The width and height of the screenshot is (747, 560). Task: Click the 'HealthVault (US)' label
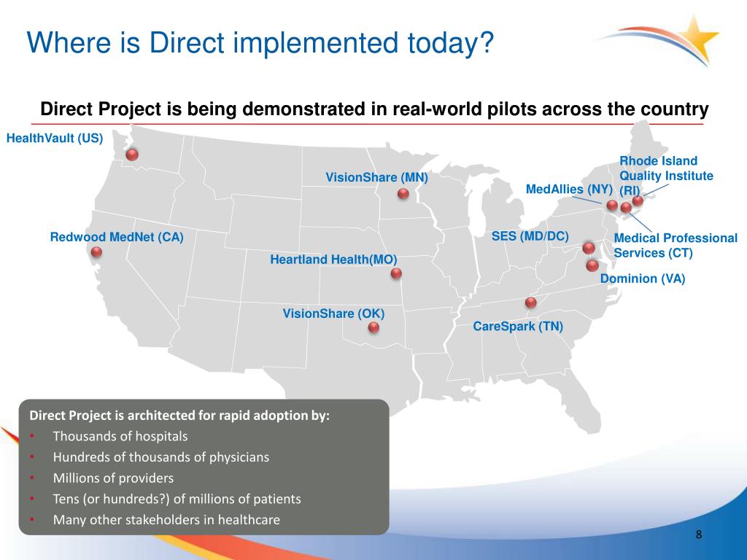pos(55,138)
